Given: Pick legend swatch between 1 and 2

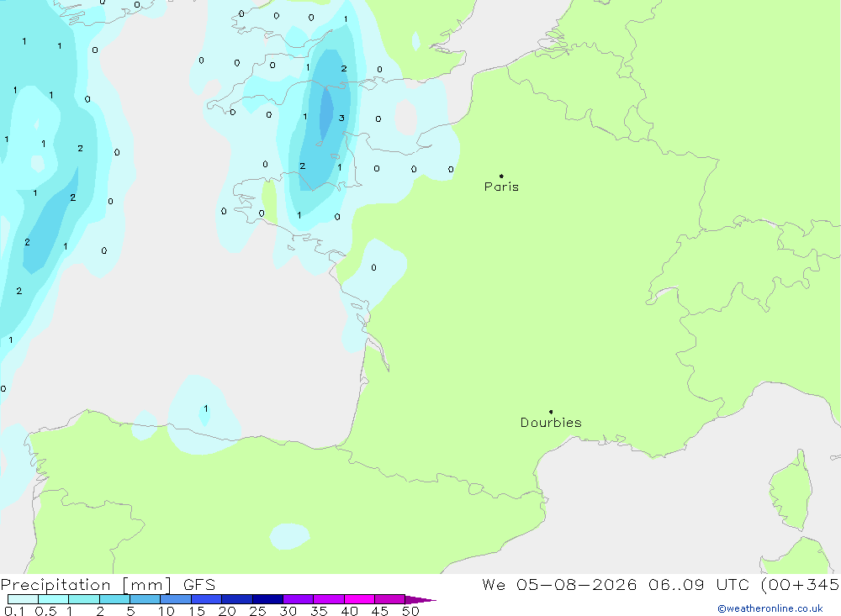Looking at the screenshot, I should coord(84,599).
